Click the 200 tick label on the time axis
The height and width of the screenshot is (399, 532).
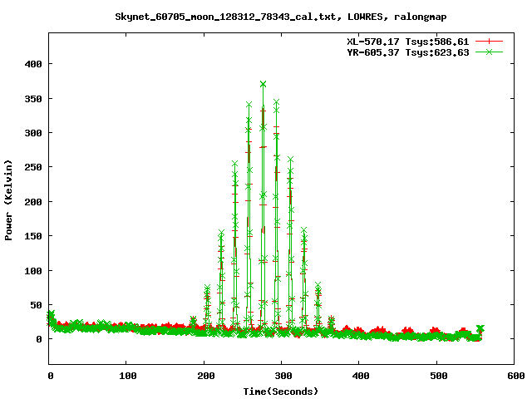tap(204, 377)
